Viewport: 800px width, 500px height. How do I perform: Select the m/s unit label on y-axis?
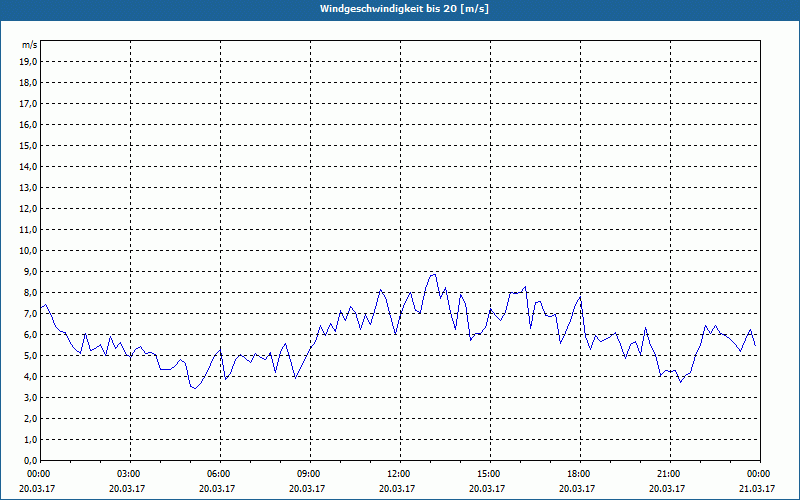pos(29,45)
